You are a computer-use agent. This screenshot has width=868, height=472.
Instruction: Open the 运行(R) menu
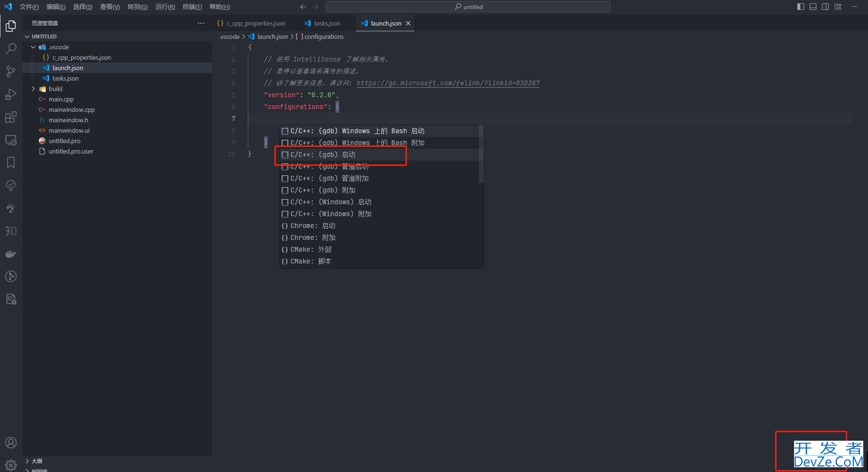[x=165, y=7]
